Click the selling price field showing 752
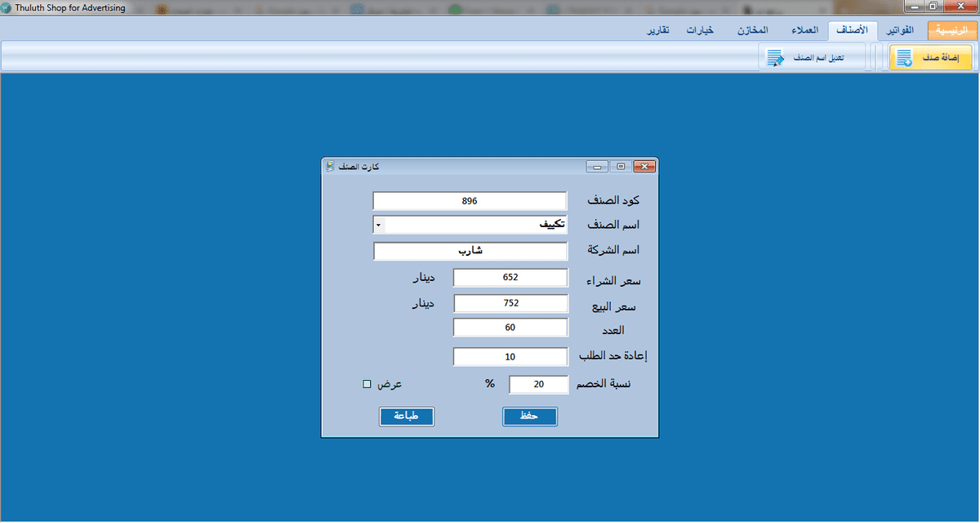The image size is (980, 523). coord(510,303)
